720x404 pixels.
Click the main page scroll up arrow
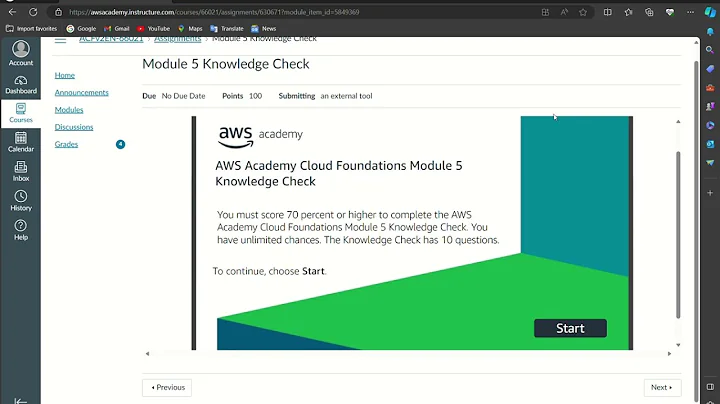[696, 42]
